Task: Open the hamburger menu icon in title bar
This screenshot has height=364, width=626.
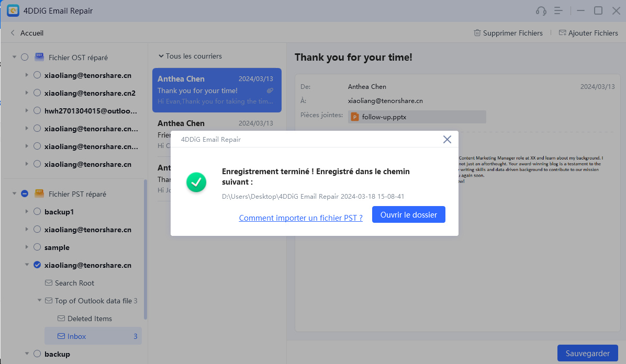Action: 558,11
